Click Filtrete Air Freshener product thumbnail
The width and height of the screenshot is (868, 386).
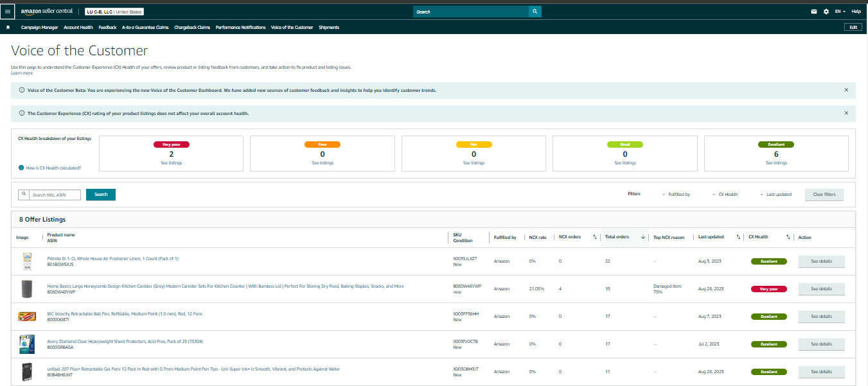click(27, 261)
